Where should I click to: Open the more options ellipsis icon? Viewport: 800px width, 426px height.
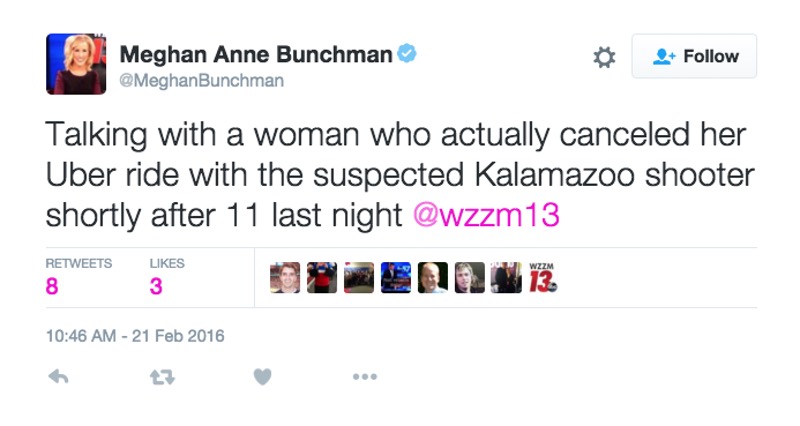365,377
